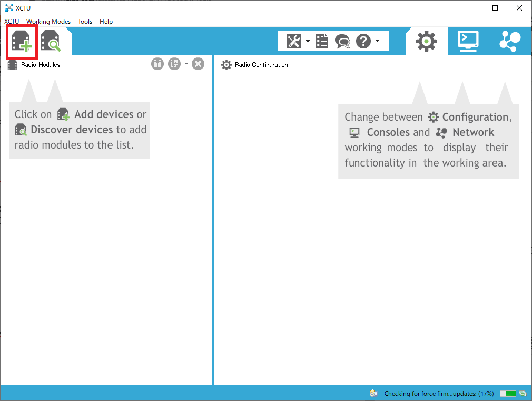Open the Tools wrench toolbar icon
532x401 pixels.
point(294,41)
